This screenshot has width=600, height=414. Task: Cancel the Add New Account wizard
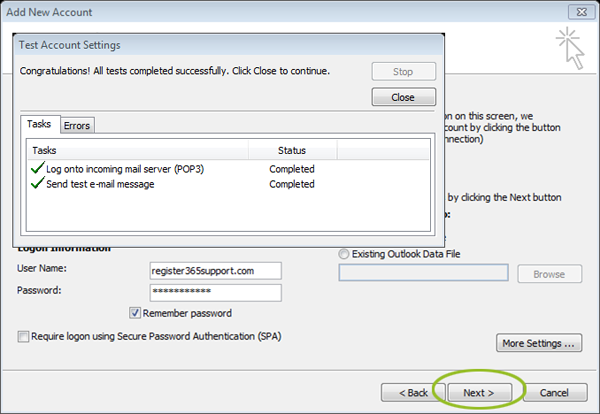pos(554,393)
